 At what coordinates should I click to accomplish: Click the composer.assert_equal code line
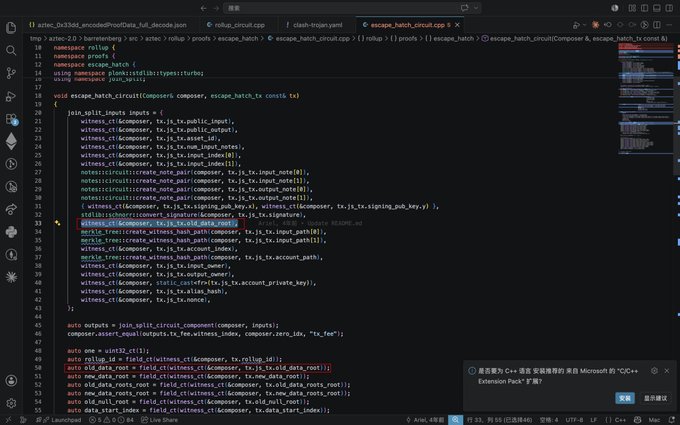pyautogui.click(x=205, y=333)
